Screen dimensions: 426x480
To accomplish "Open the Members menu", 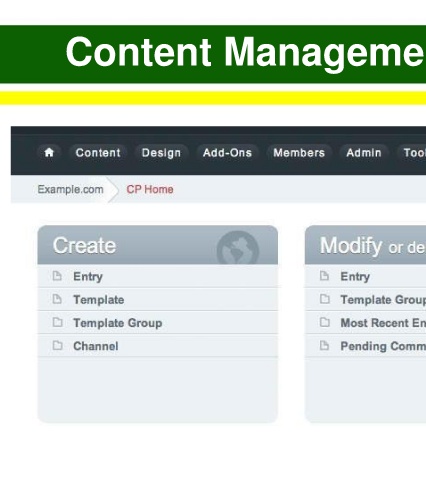I will point(299,153).
